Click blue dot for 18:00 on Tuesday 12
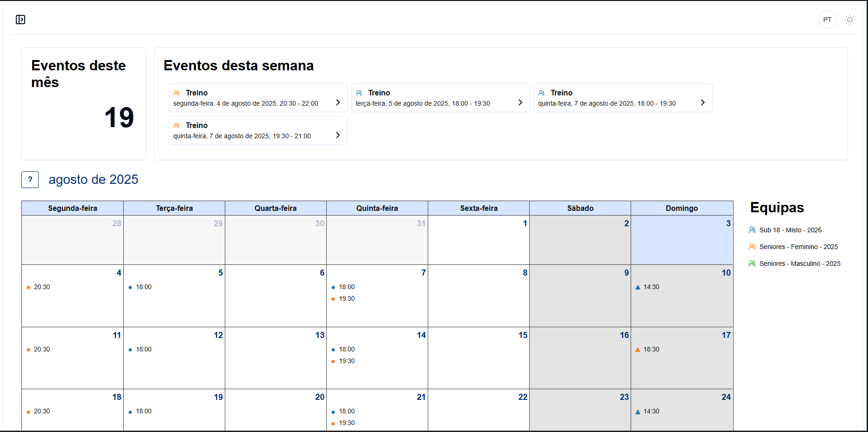 [x=130, y=350]
